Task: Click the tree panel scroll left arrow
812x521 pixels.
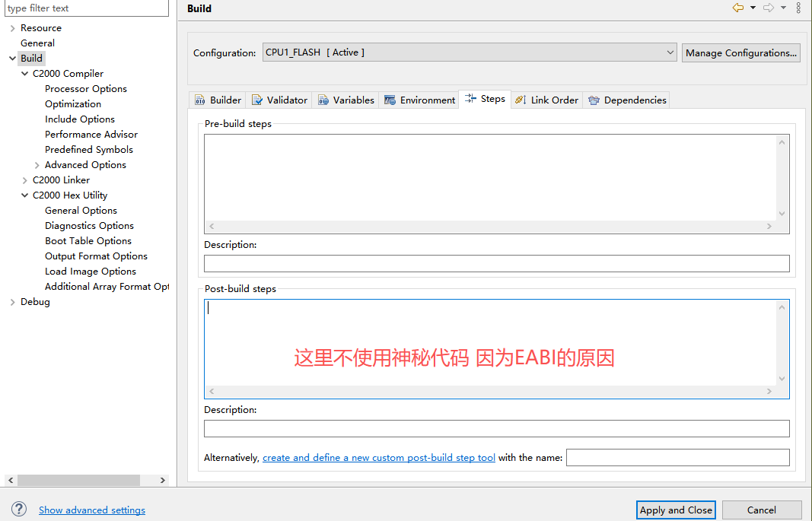Action: tap(11, 480)
